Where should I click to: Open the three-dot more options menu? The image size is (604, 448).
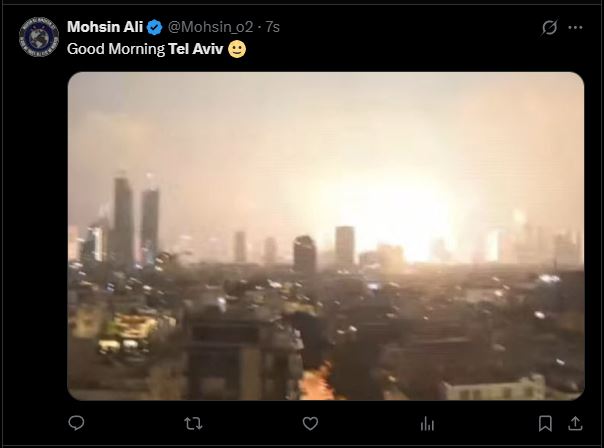pyautogui.click(x=575, y=27)
